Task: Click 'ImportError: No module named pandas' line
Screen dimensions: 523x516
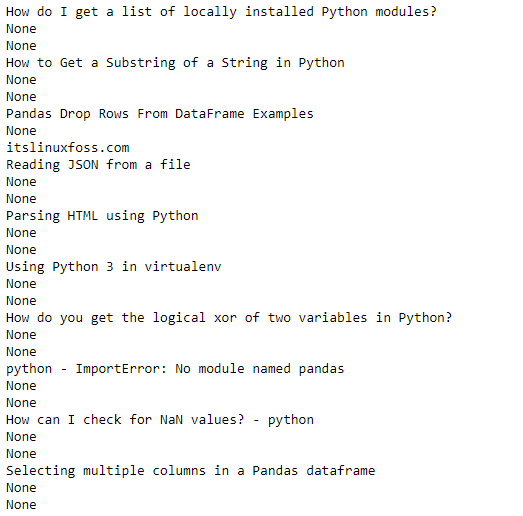Action: pyautogui.click(x=175, y=369)
